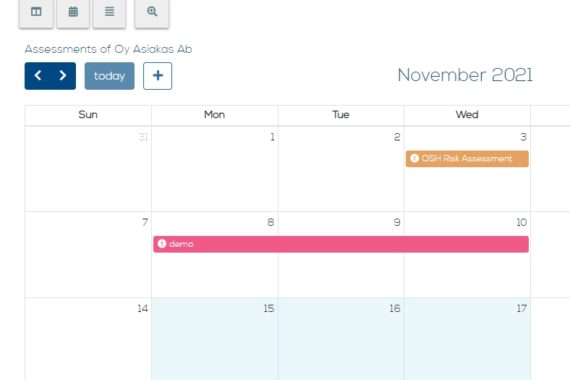This screenshot has height=380, width=570.
Task: Click the alert icon on demo event
Action: [162, 244]
